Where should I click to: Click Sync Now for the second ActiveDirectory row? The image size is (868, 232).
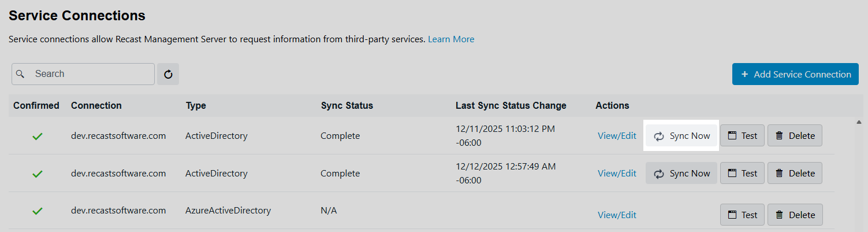tap(681, 173)
